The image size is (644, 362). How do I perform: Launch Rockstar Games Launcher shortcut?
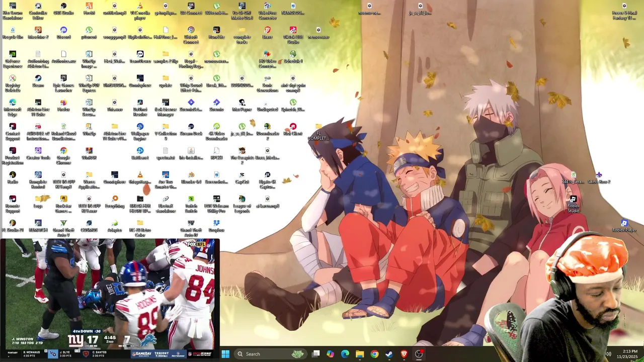point(63,204)
